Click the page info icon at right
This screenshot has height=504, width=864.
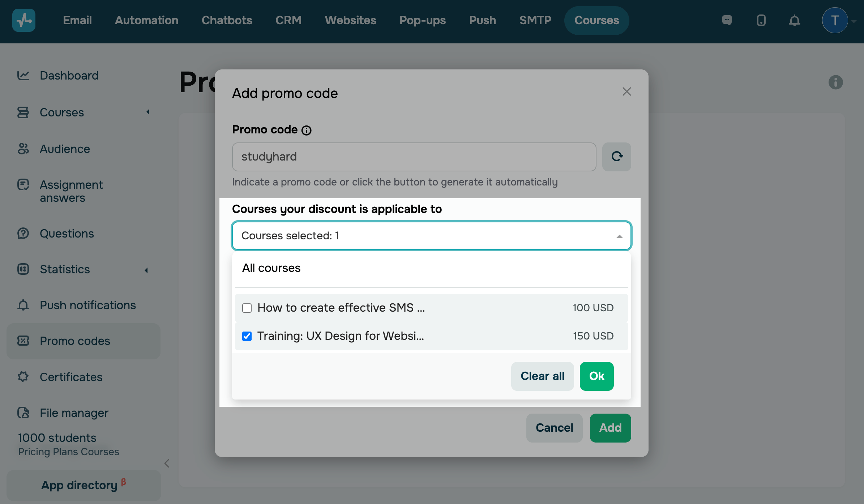point(835,82)
